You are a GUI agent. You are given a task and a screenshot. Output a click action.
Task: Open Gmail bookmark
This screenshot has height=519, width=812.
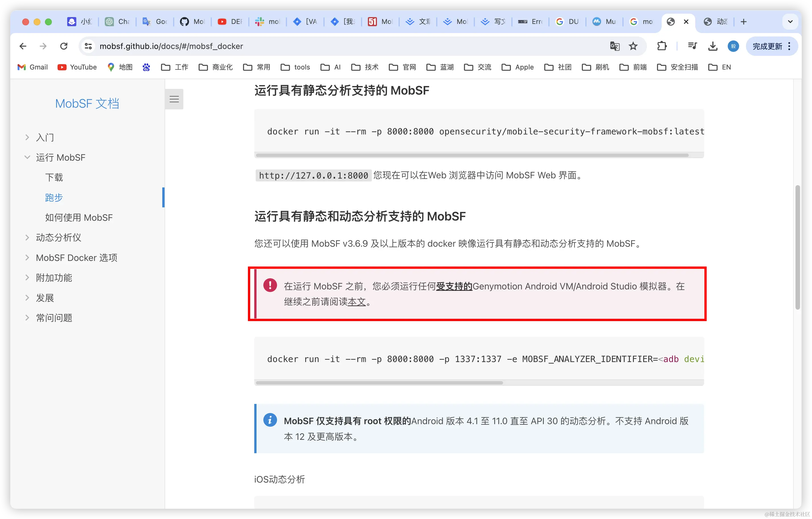tap(32, 67)
